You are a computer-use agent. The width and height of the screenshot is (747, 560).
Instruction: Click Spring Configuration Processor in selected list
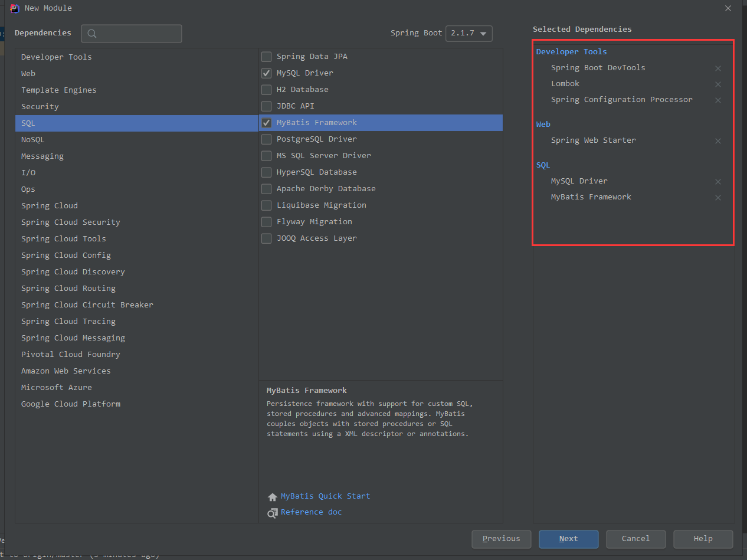[x=621, y=100]
